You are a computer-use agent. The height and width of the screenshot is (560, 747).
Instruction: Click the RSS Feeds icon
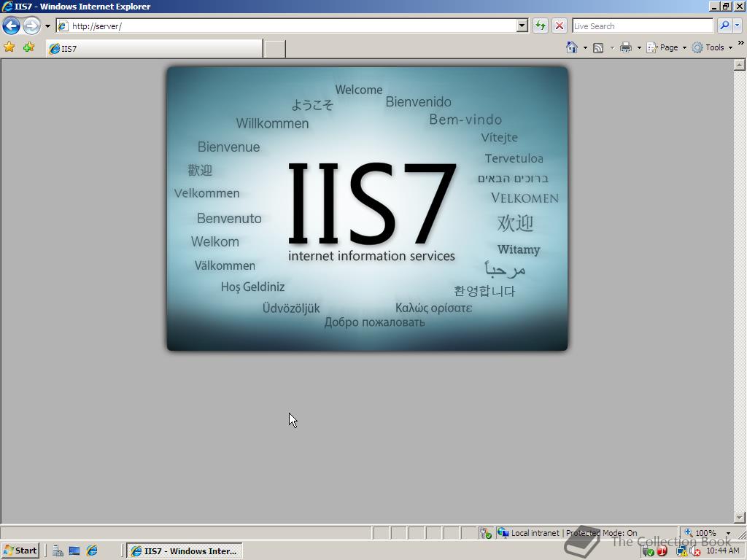click(x=598, y=47)
